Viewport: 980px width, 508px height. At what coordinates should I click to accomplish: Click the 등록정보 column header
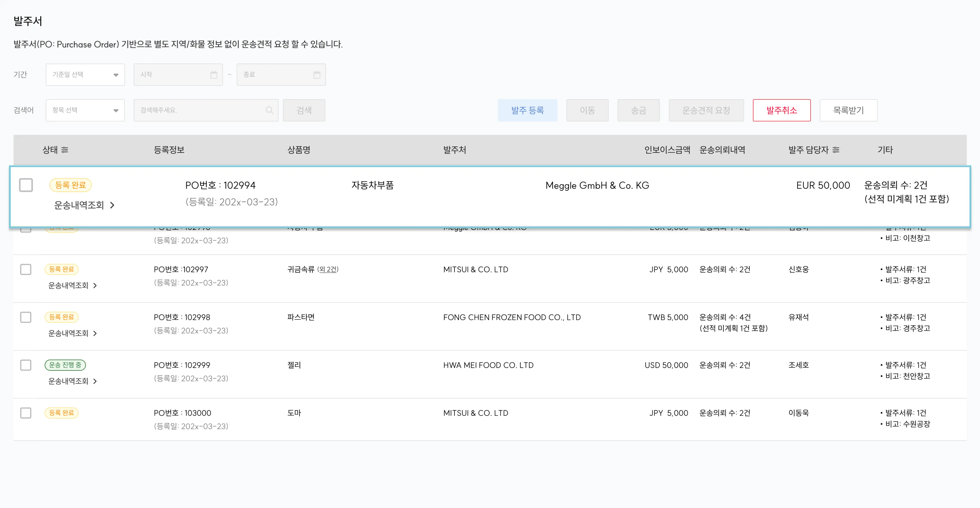pyautogui.click(x=169, y=150)
